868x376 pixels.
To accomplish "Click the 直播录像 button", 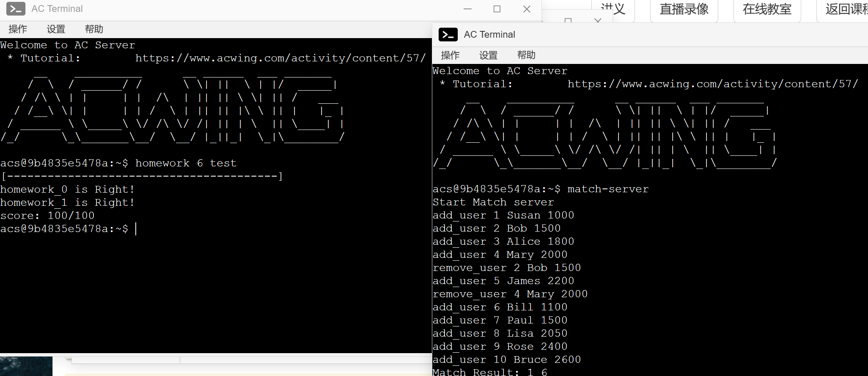I will [684, 9].
